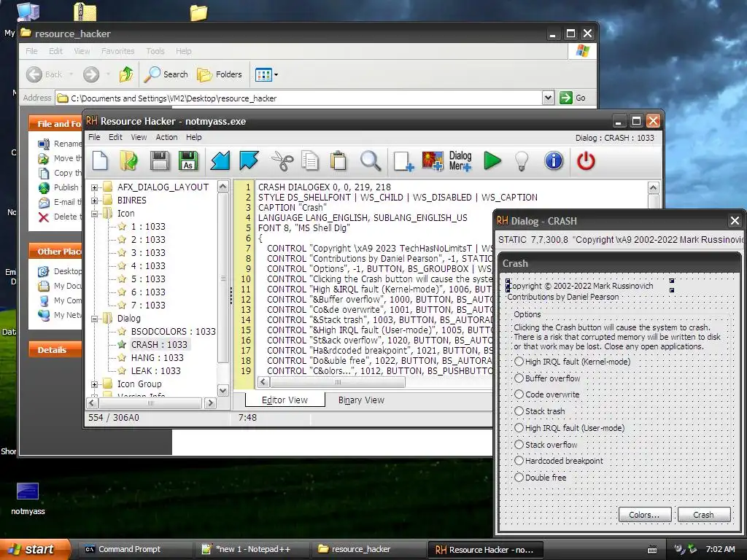The width and height of the screenshot is (747, 560).
Task: Click the New blank script icon in Resource Hacker
Action: pos(100,160)
